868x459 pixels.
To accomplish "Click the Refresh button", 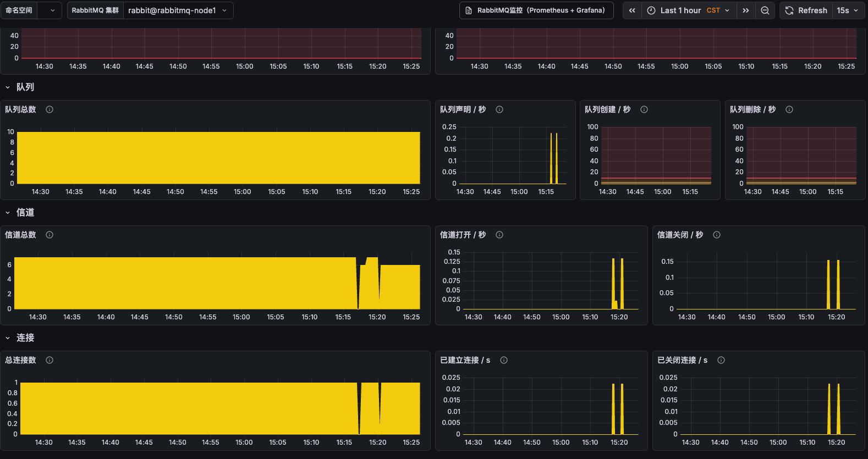I will pyautogui.click(x=806, y=10).
